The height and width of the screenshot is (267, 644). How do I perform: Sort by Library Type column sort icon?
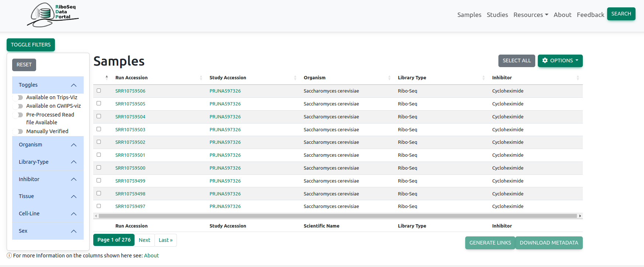(x=483, y=78)
